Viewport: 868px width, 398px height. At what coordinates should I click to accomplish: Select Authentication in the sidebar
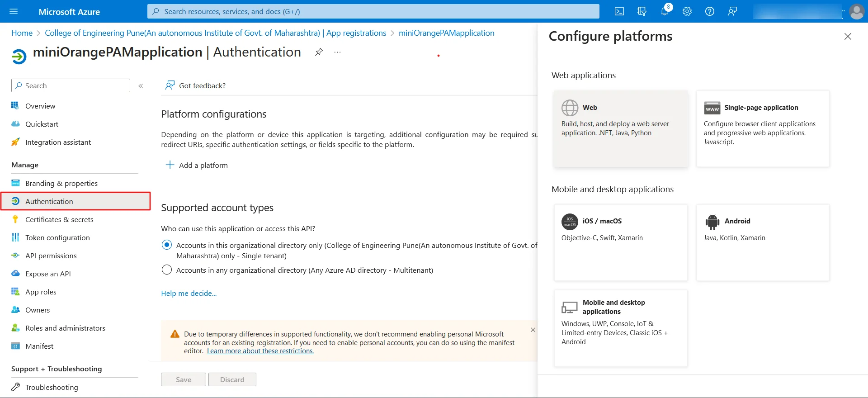(x=75, y=201)
